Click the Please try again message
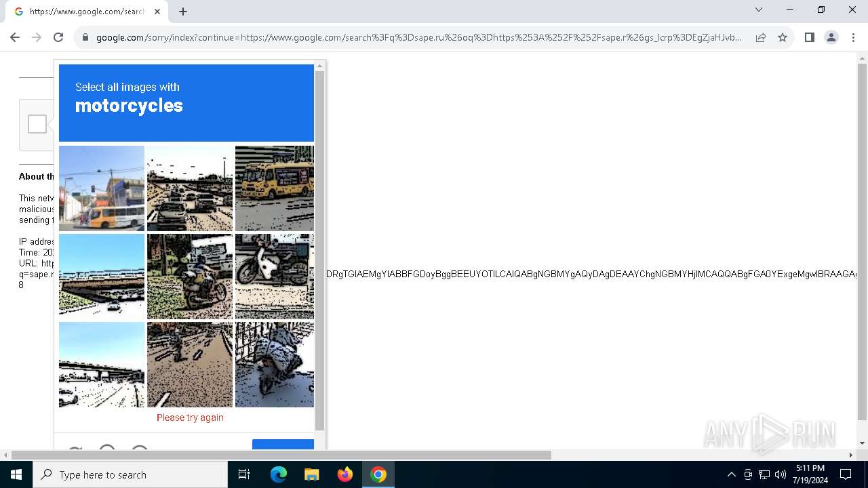The width and height of the screenshot is (868, 488). coord(190,418)
